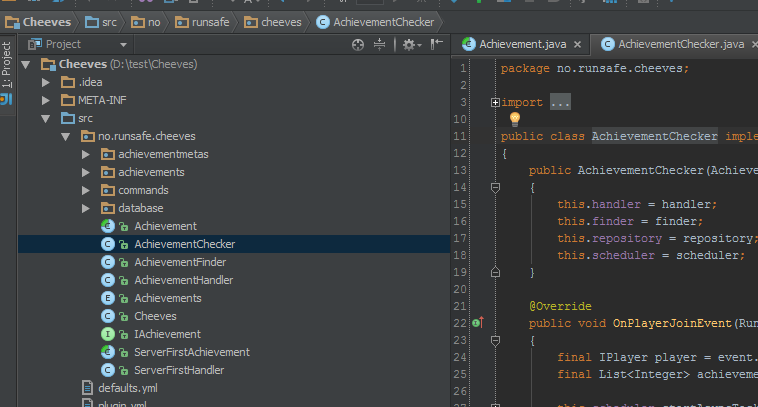This screenshot has height=407, width=758.
Task: Click the folded import ellipsis
Action: pos(560,102)
